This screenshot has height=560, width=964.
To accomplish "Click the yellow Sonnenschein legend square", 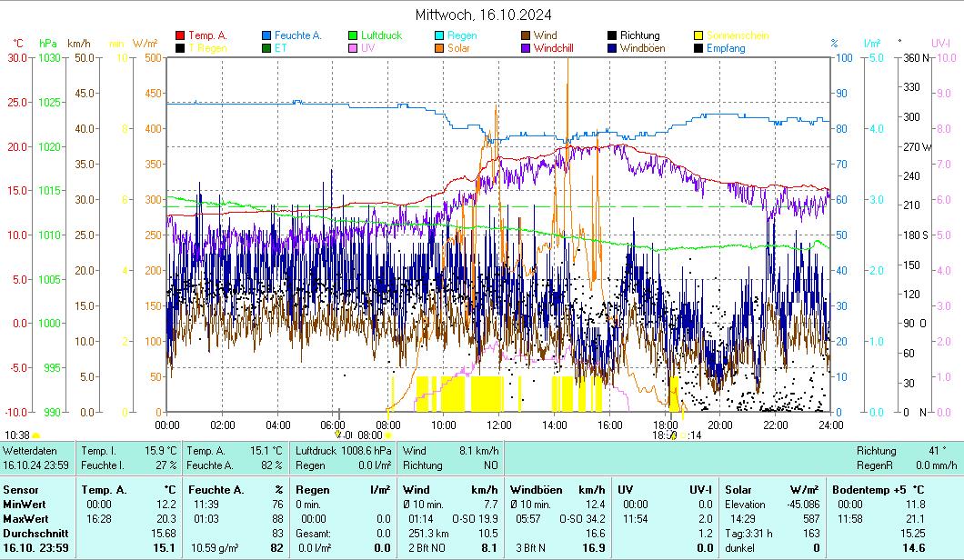I will [698, 35].
